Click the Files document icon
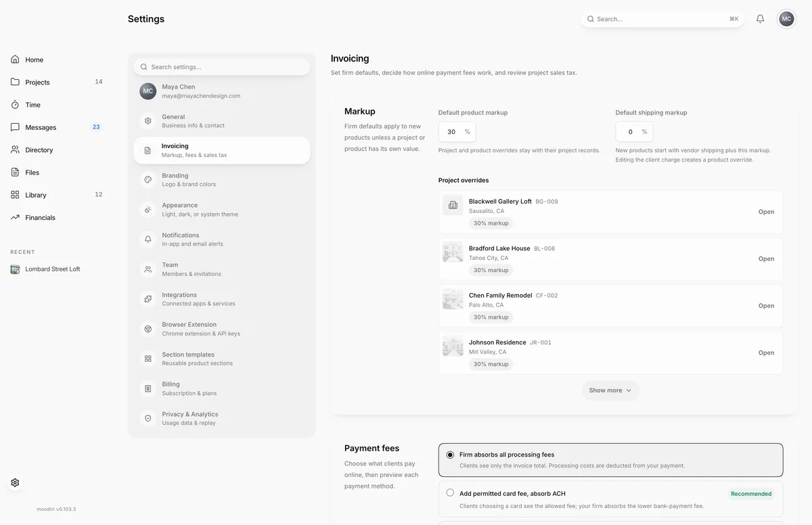The image size is (812, 525). [x=15, y=173]
